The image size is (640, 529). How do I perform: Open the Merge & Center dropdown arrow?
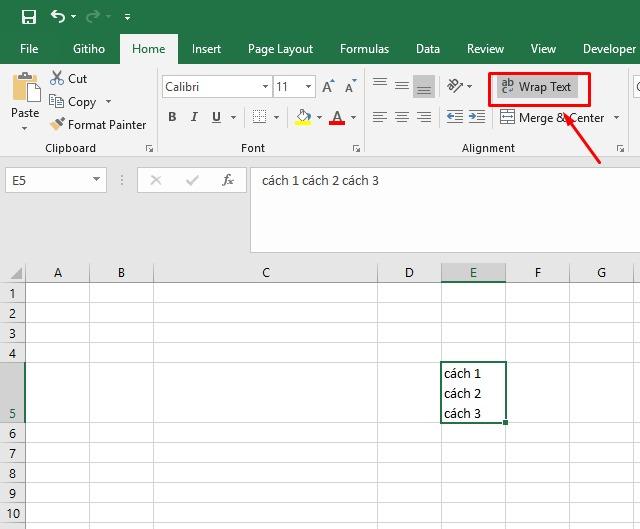(616, 118)
